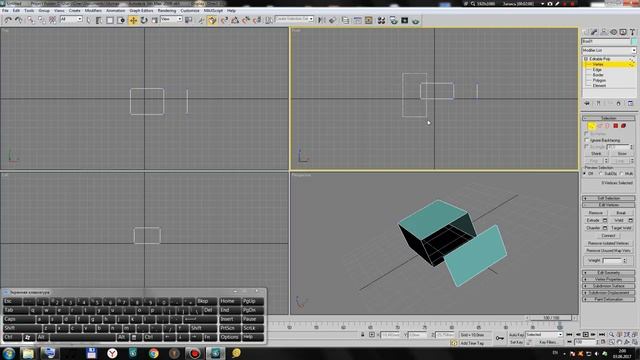Click the Quick Render teapot icon
This screenshot has width=640, height=360.
(x=416, y=20)
